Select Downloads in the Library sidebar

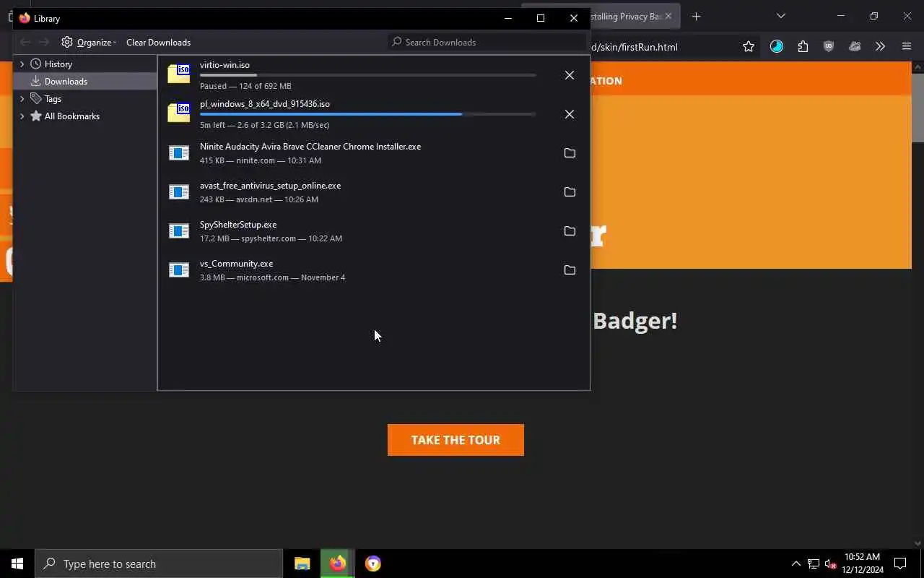(85, 82)
